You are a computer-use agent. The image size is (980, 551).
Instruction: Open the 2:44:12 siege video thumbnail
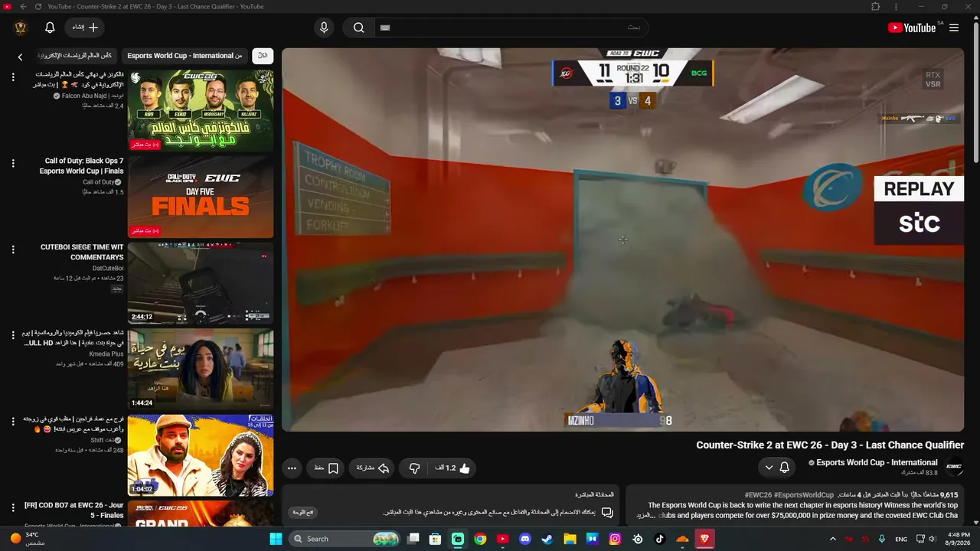[x=201, y=283]
